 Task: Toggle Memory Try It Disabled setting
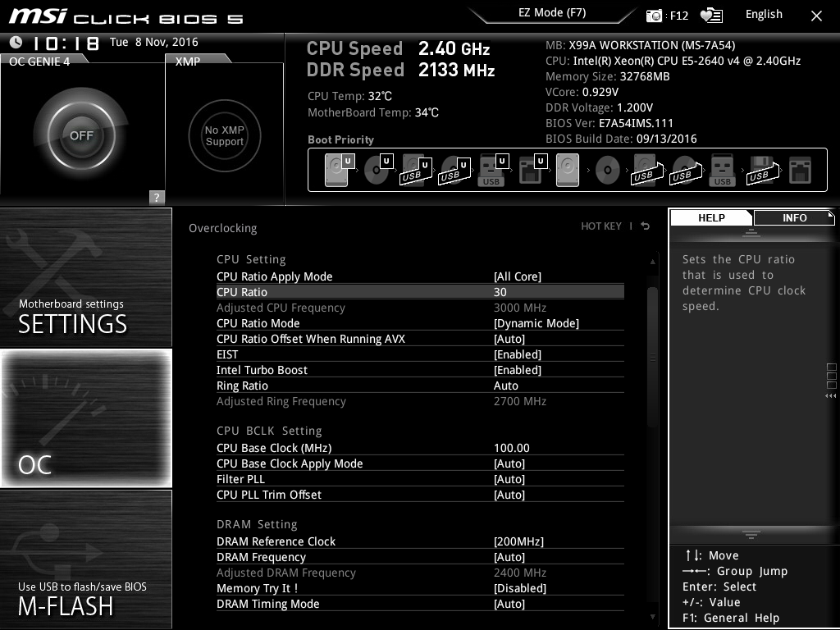[x=420, y=588]
